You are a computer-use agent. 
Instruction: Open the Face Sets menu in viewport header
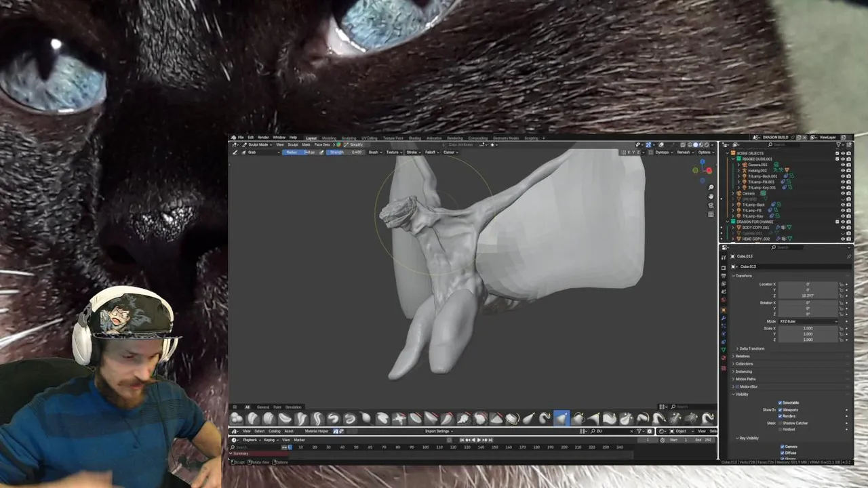click(x=322, y=144)
